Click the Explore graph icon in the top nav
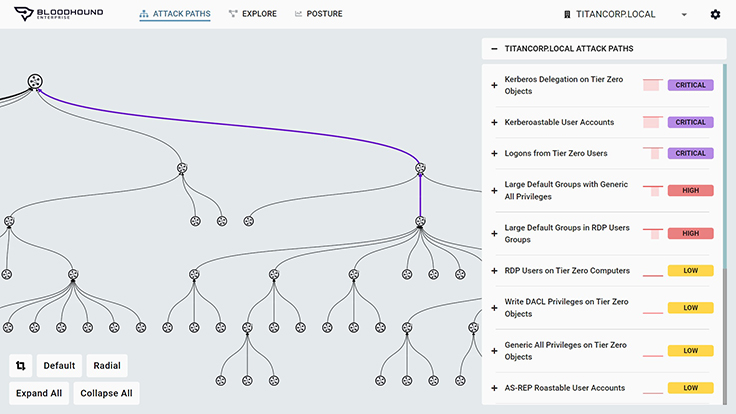The width and height of the screenshot is (736, 414). click(233, 14)
